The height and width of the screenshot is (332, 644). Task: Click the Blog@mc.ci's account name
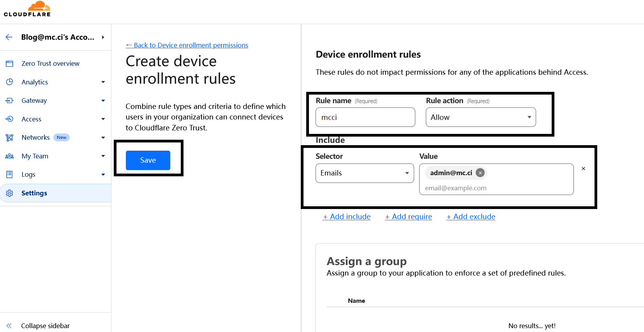(58, 37)
